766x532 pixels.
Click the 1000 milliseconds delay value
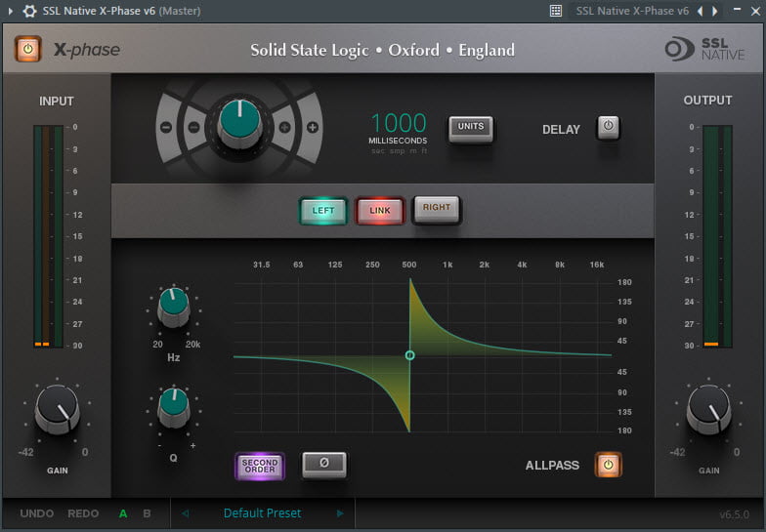(399, 123)
